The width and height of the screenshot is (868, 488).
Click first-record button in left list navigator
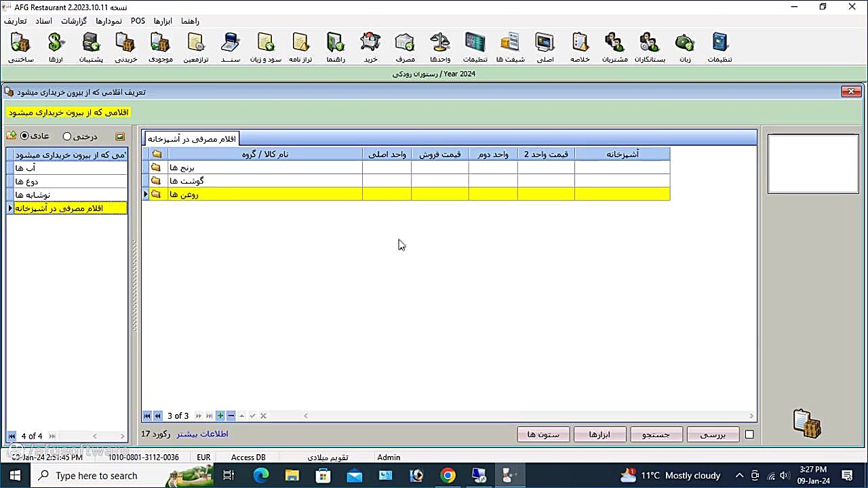pyautogui.click(x=12, y=436)
